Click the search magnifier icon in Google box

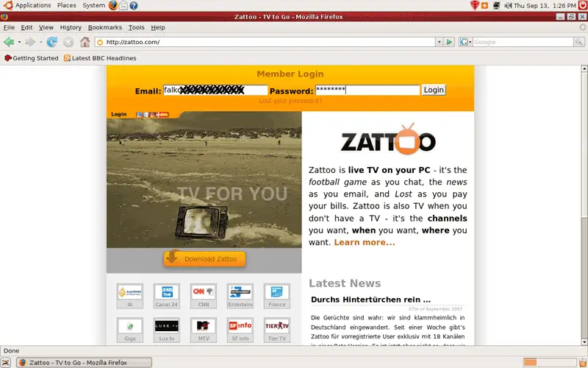coord(579,42)
